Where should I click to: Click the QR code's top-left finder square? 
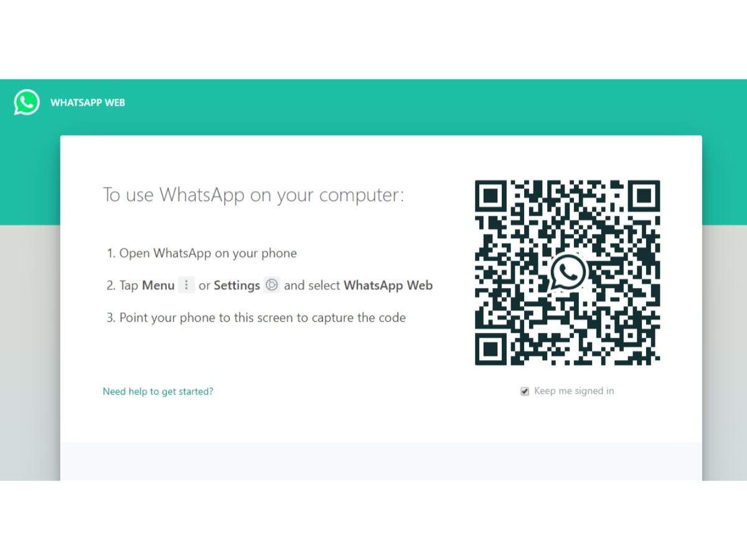(x=491, y=197)
